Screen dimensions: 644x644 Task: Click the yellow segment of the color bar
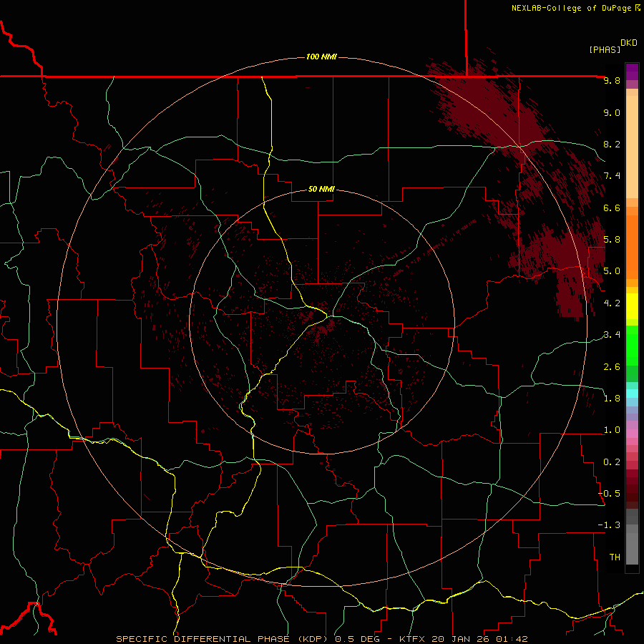(x=632, y=306)
